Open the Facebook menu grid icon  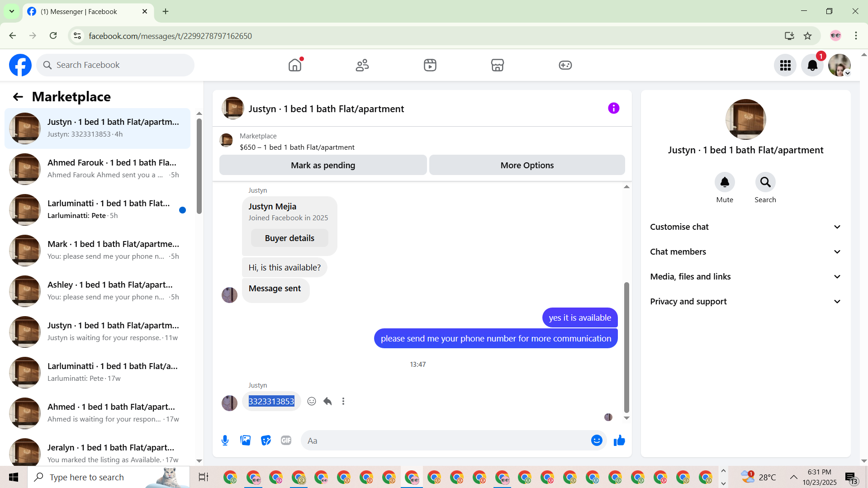(785, 65)
